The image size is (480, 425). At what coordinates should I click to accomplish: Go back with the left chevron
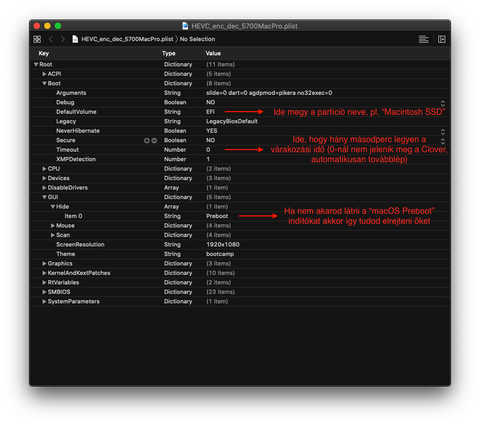click(51, 39)
